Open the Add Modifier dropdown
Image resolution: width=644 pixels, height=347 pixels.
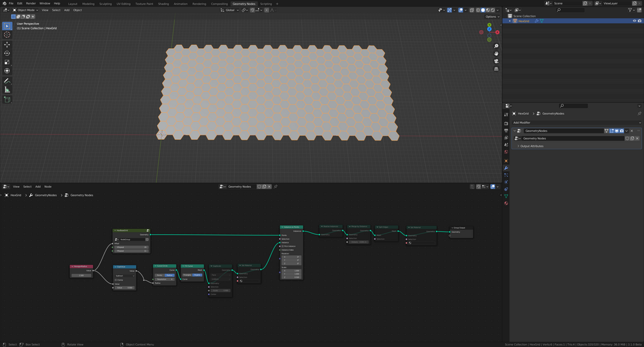click(x=576, y=123)
